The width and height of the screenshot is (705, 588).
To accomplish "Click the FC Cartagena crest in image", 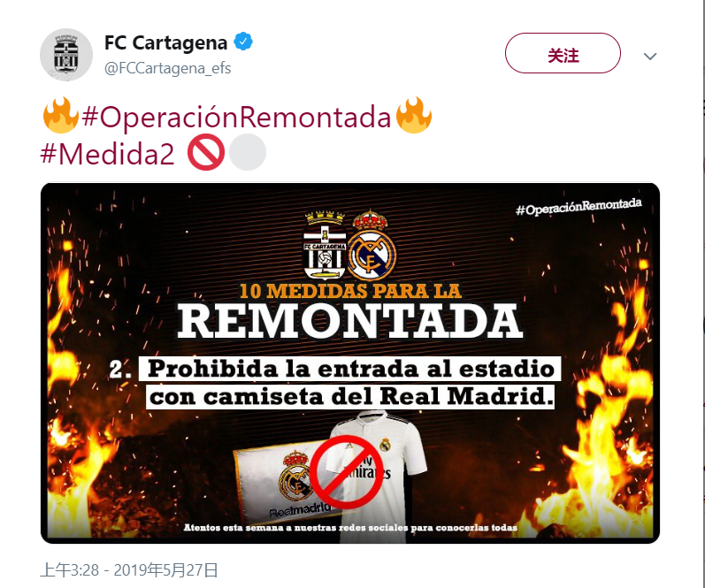I will [x=325, y=245].
